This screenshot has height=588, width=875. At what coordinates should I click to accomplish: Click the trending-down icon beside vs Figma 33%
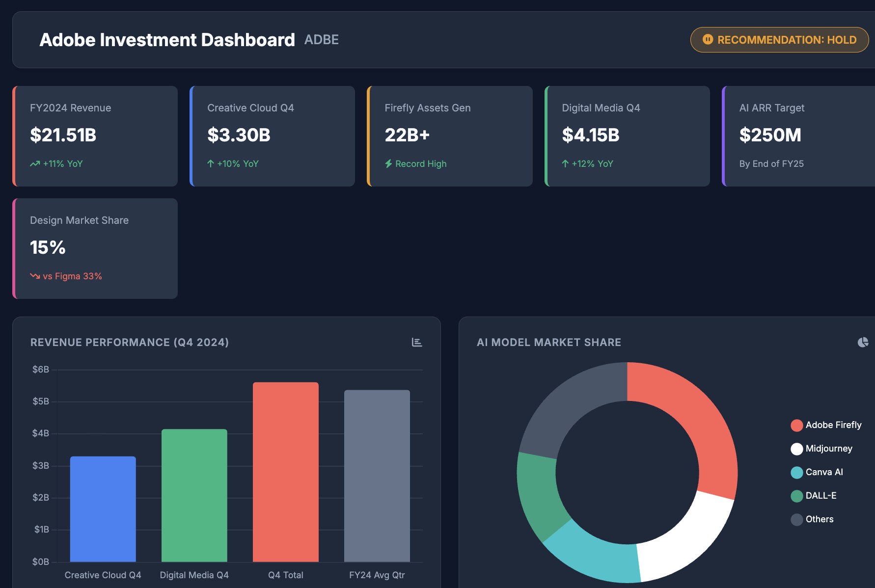tap(35, 276)
